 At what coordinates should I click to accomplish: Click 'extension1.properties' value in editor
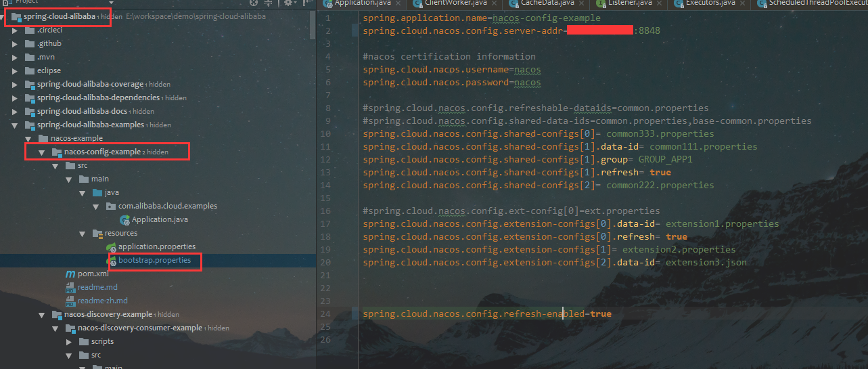click(723, 223)
